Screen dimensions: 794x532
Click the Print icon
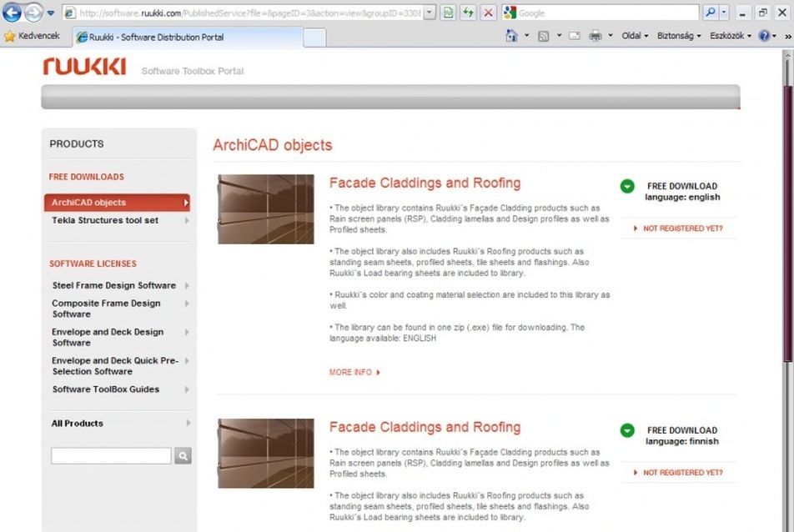595,35
